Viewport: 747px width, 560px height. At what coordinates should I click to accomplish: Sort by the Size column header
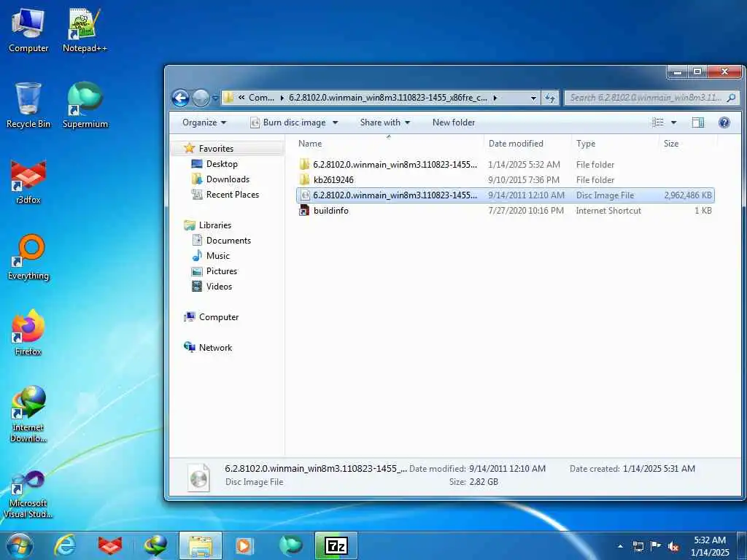pyautogui.click(x=688, y=144)
